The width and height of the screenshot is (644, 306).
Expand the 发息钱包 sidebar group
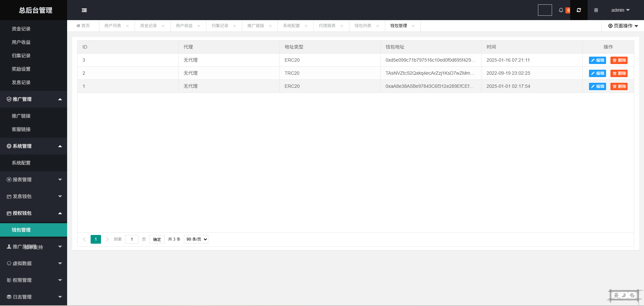(34, 196)
